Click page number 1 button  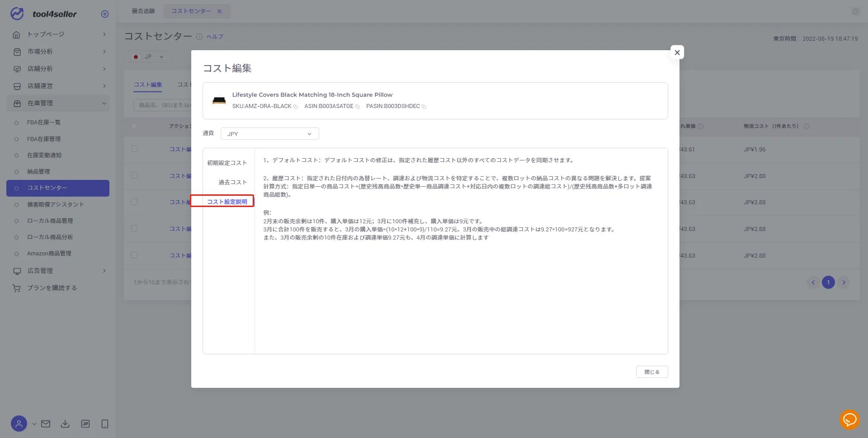point(828,283)
